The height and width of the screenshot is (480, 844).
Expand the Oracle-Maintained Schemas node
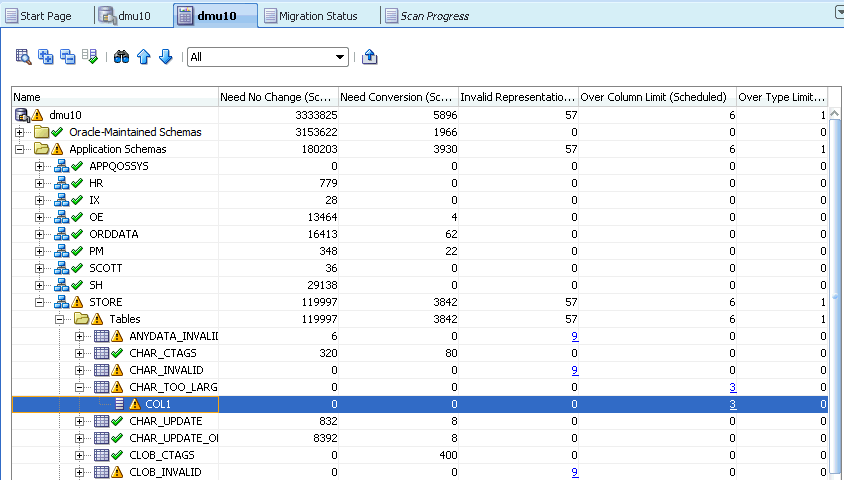(x=19, y=132)
